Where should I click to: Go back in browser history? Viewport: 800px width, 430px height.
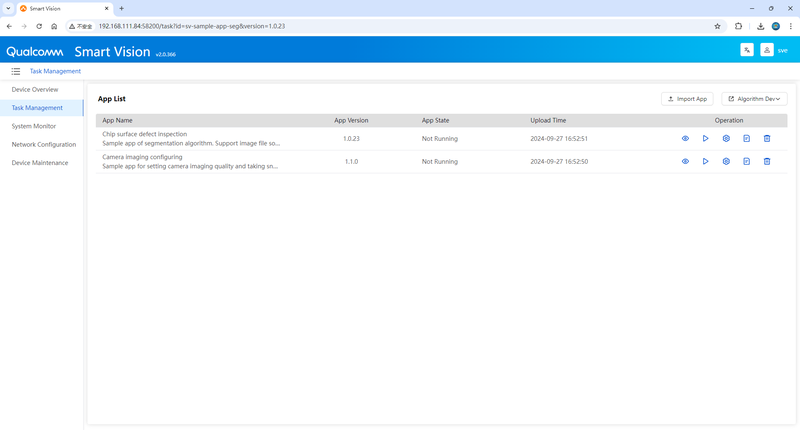(x=9, y=26)
